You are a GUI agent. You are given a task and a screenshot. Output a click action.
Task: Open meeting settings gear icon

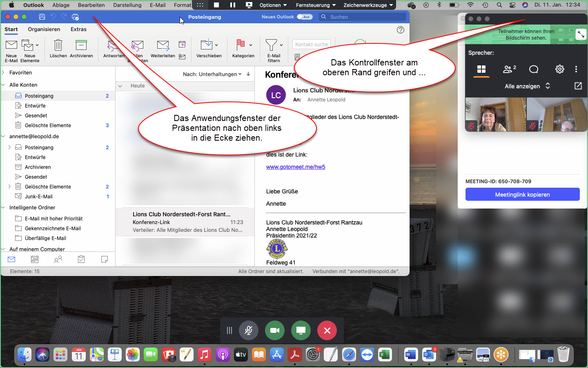pyautogui.click(x=560, y=69)
